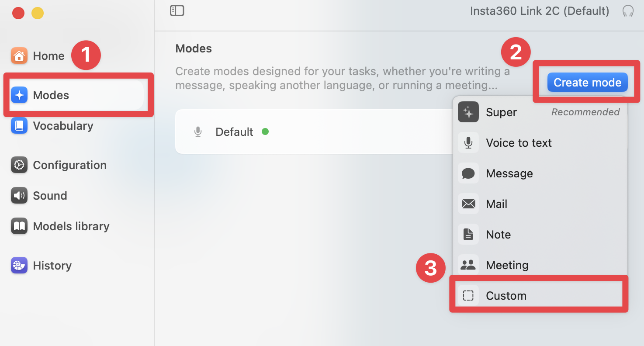Click the Insta360 Link 2C microphone selector
The image size is (644, 346).
[x=539, y=11]
